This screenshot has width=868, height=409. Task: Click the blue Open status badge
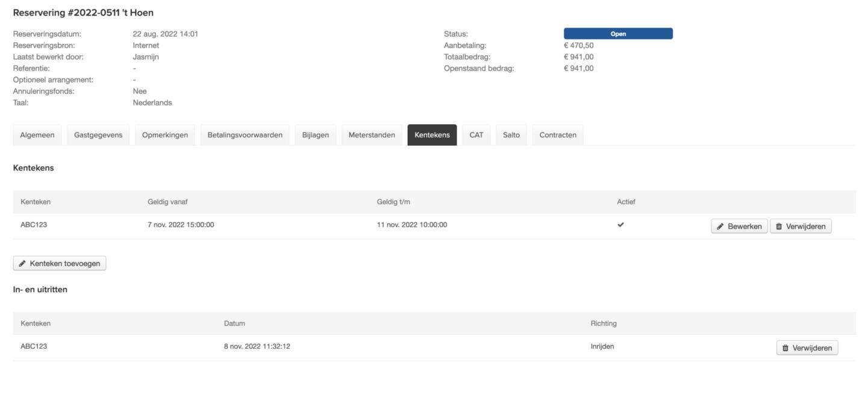(618, 34)
